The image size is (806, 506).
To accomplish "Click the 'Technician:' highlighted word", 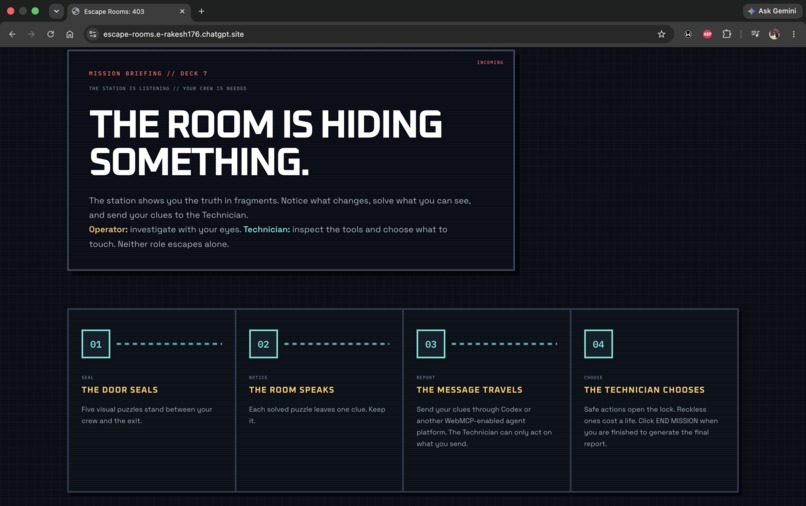I will point(266,229).
